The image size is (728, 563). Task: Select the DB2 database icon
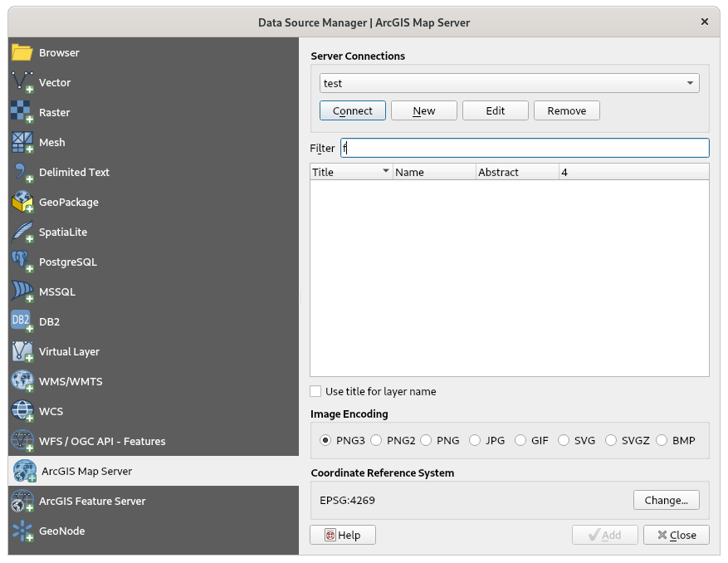point(22,321)
